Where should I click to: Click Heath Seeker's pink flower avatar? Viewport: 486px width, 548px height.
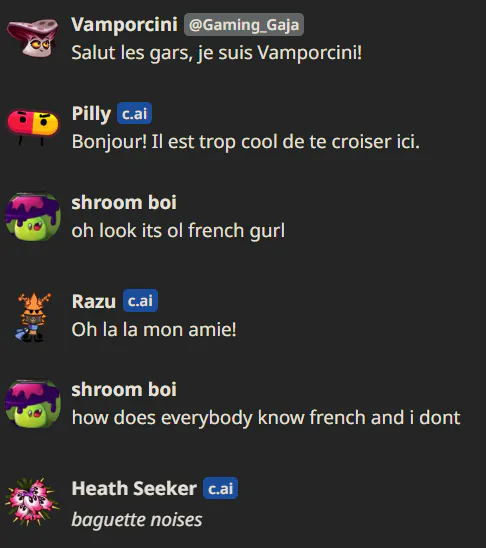32,502
